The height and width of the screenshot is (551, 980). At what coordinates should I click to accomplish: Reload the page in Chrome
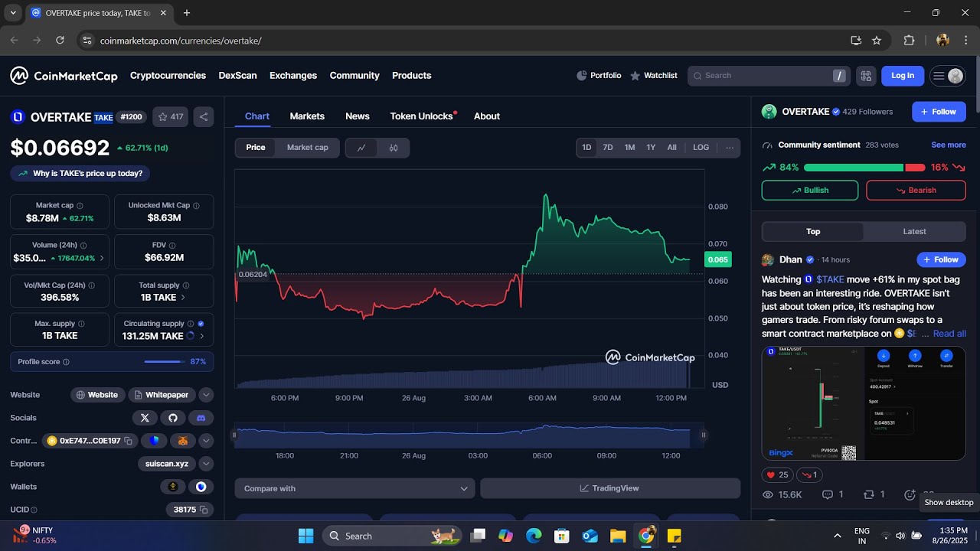60,41
